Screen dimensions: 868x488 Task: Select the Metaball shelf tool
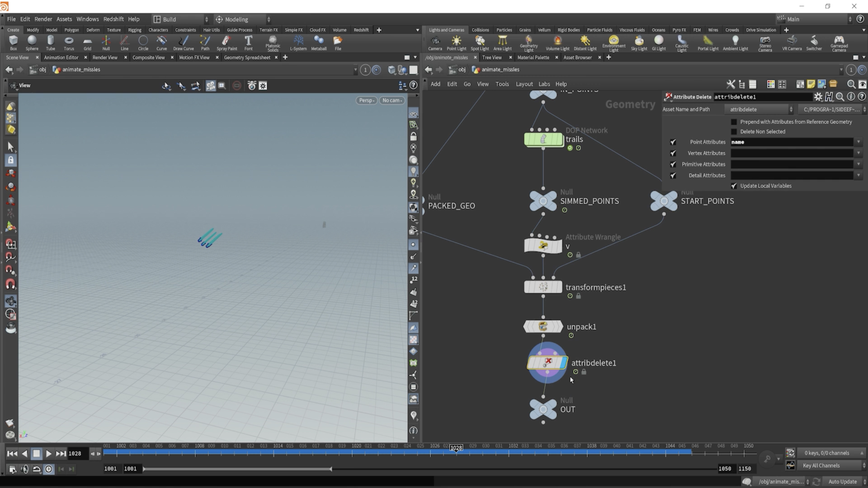pyautogui.click(x=319, y=43)
